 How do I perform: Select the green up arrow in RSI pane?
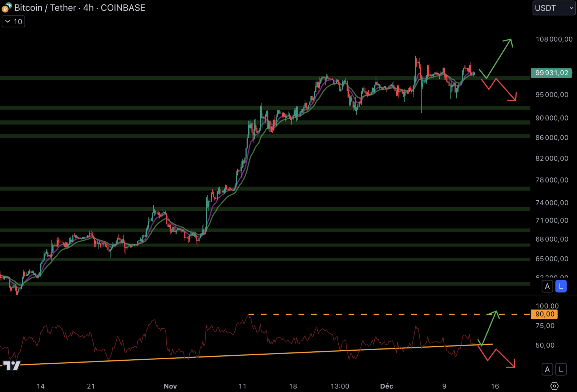[x=489, y=327]
